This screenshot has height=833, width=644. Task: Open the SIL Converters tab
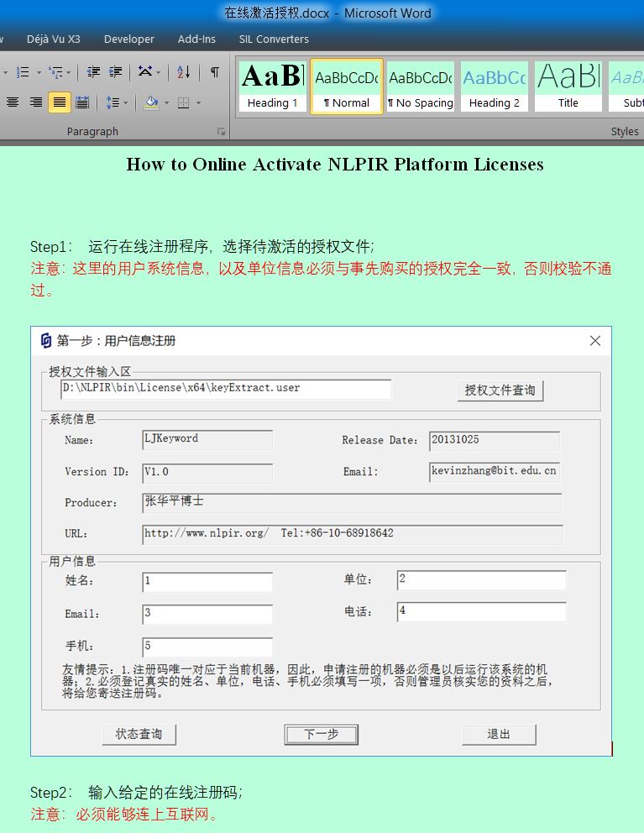point(274,39)
